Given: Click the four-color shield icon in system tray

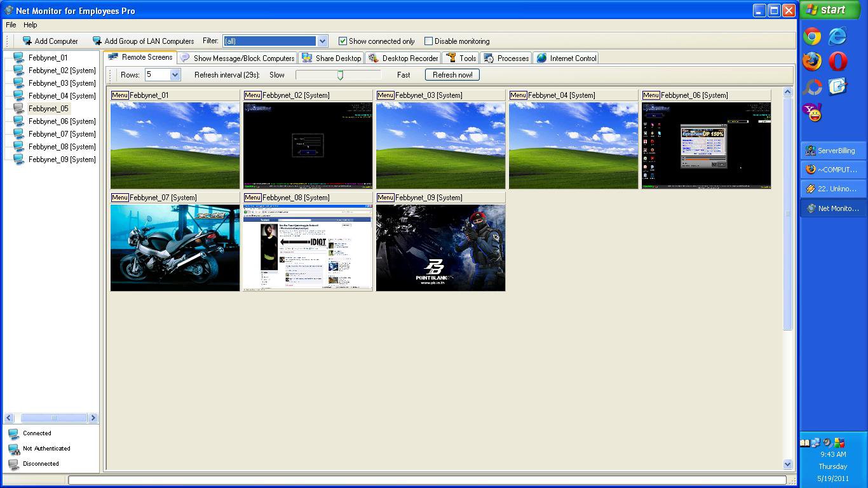Looking at the screenshot, I should coord(839,443).
